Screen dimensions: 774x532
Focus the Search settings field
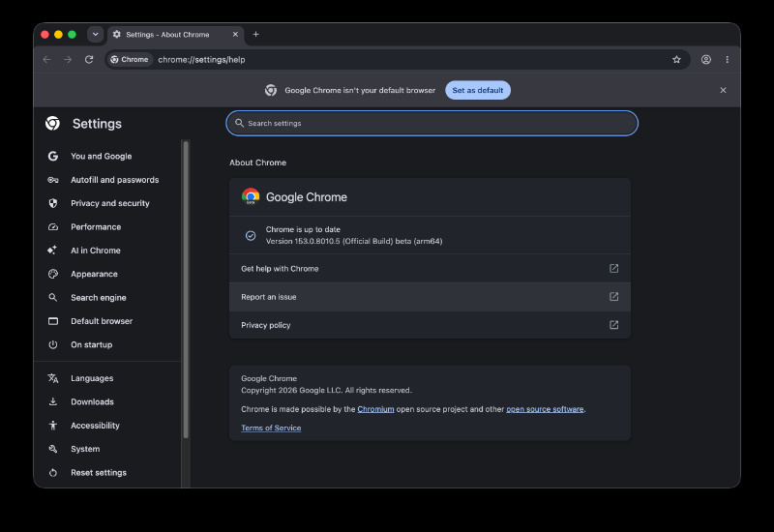[x=432, y=124]
